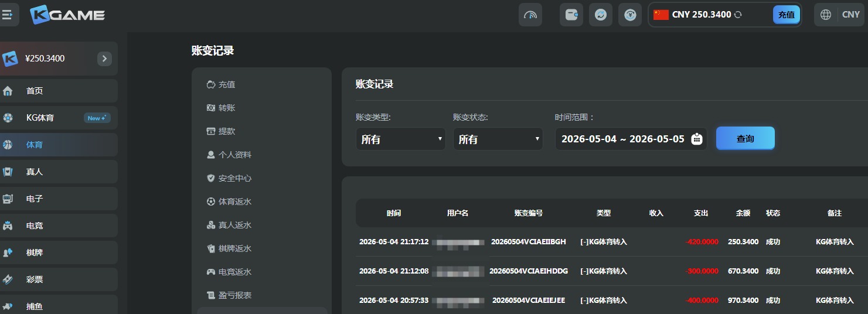Open 真人 in the sidebar

coord(59,172)
